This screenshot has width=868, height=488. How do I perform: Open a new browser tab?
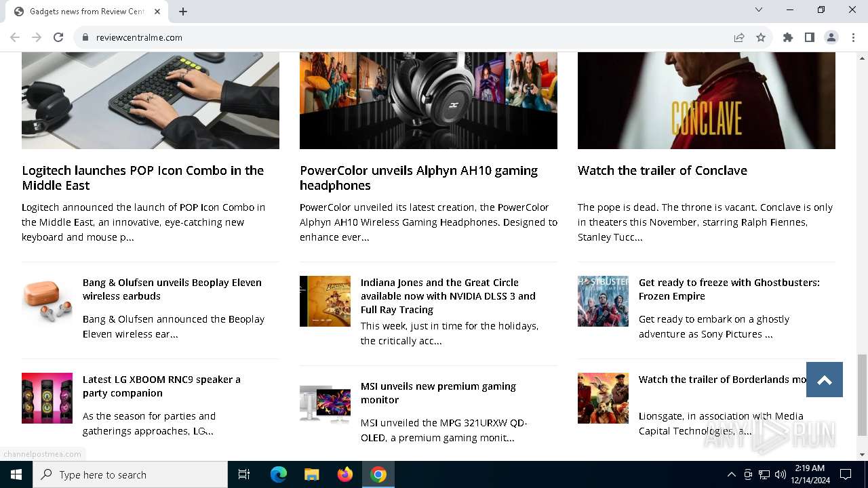(183, 12)
